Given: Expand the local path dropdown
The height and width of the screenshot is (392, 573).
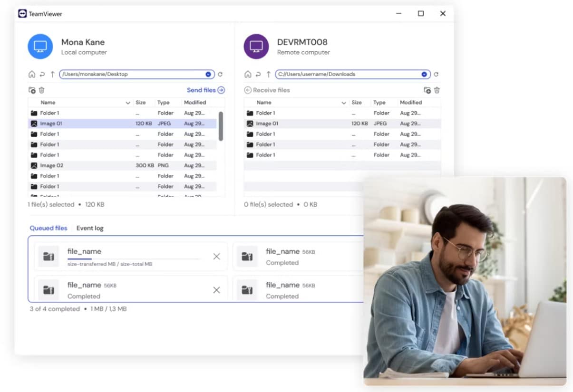Looking at the screenshot, I should (x=208, y=74).
